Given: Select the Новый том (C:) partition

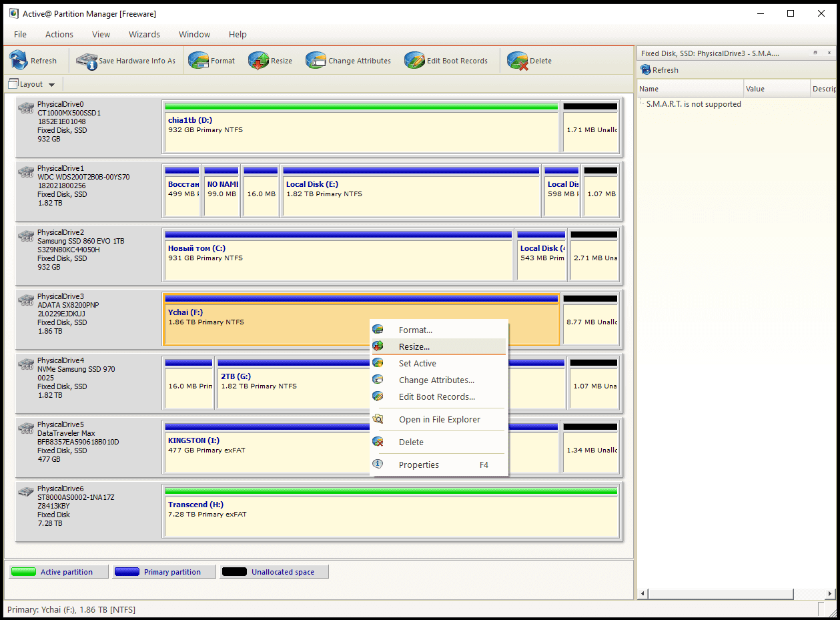Looking at the screenshot, I should [338, 256].
